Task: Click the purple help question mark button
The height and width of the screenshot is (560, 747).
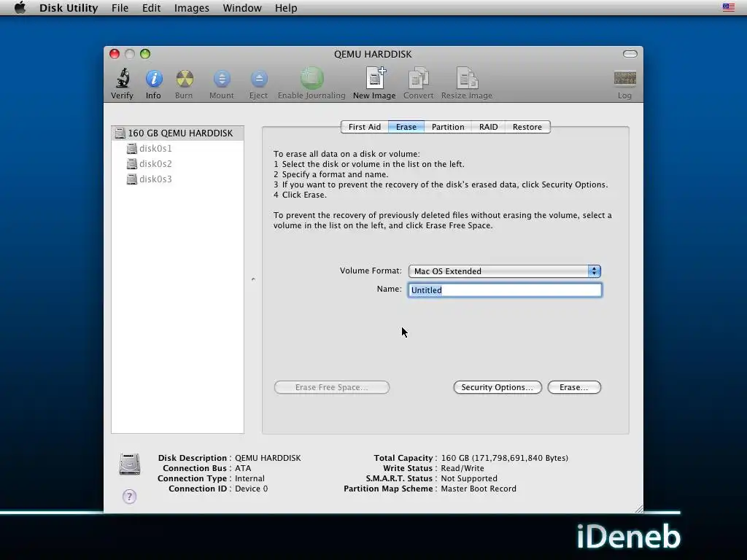Action: click(129, 497)
